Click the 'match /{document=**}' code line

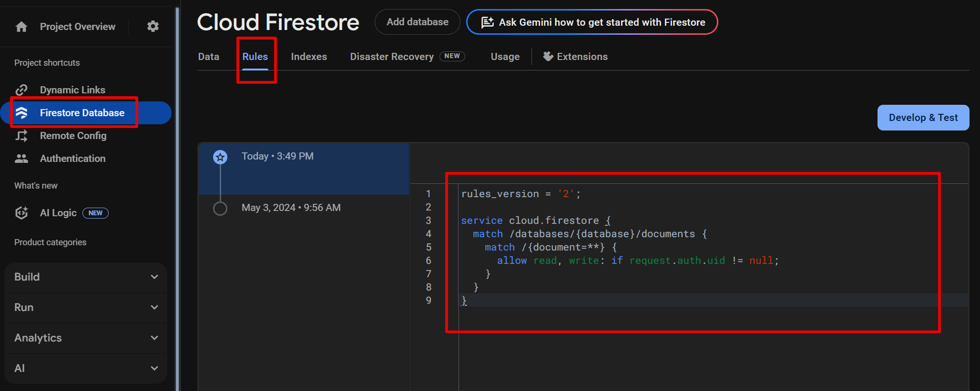click(551, 247)
